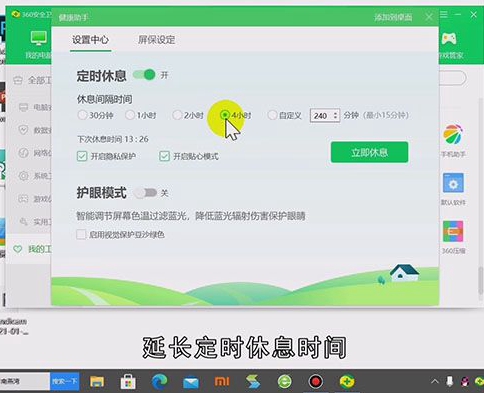Screen dimensions: 484x393
Task: Enable 启用视觉保护豆沙绿色 checkbox
Action: (x=81, y=234)
